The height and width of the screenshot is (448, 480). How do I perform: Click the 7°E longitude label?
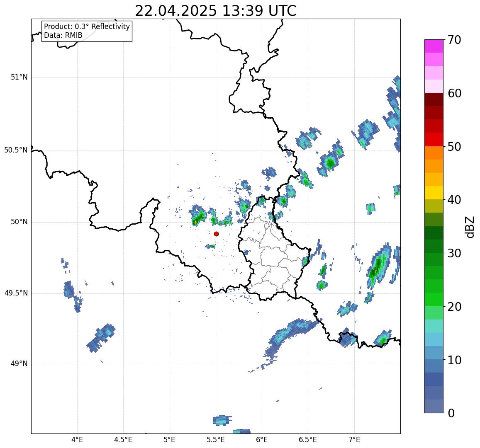[354, 440]
